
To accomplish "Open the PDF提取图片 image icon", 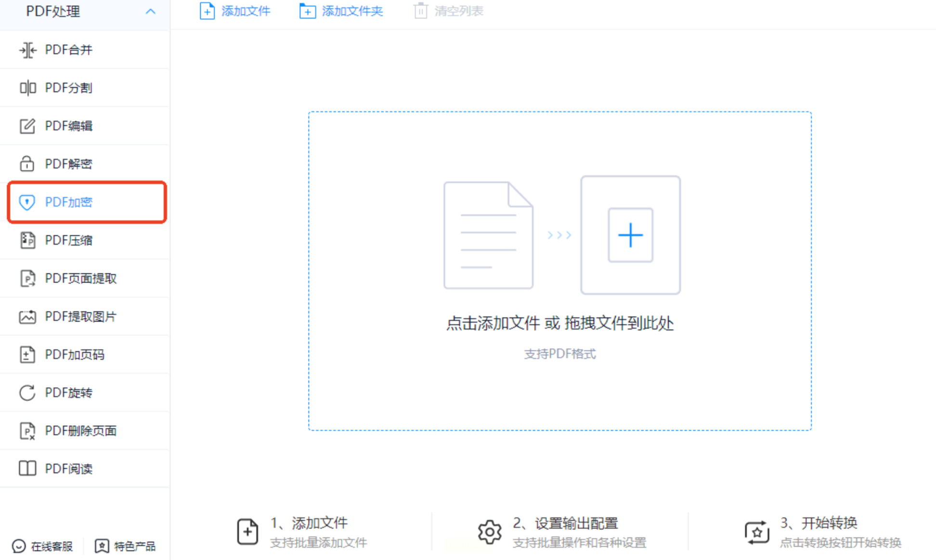I will pyautogui.click(x=27, y=317).
